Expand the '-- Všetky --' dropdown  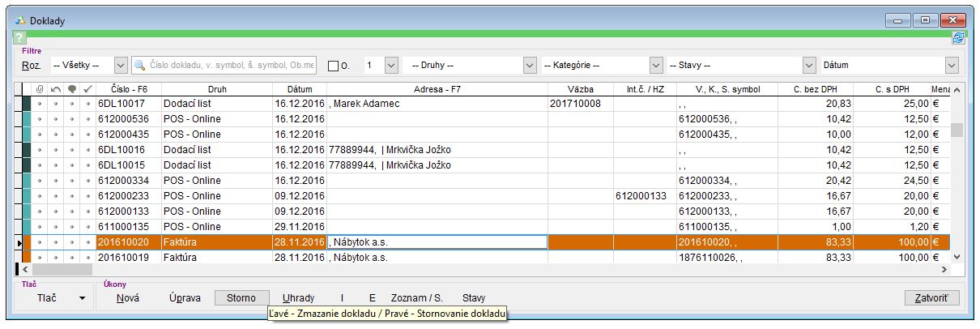(121, 65)
